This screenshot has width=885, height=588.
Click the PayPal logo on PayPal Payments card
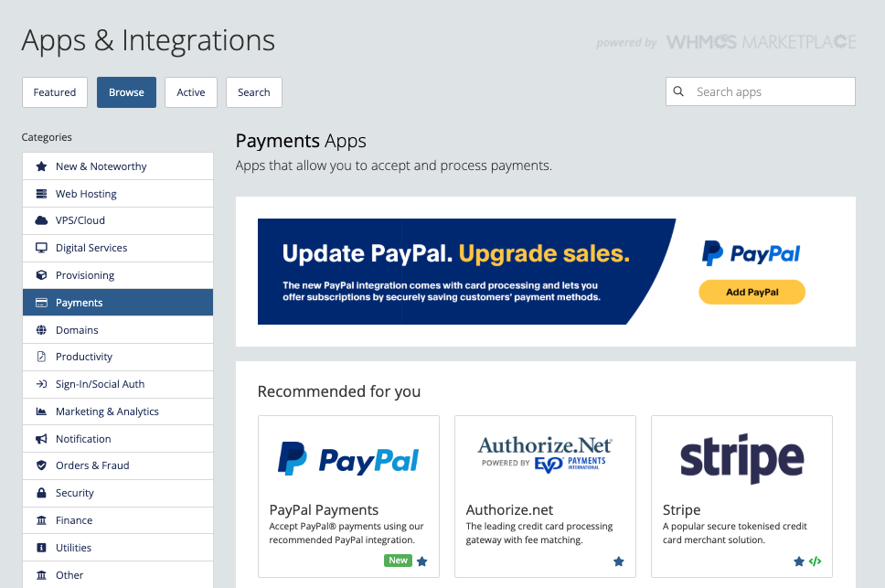point(348,459)
